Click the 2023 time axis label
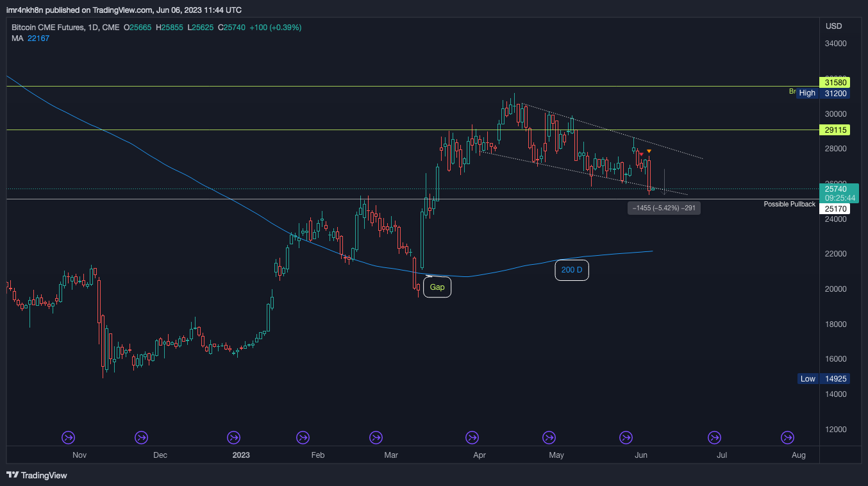This screenshot has height=486, width=868. pyautogui.click(x=241, y=455)
